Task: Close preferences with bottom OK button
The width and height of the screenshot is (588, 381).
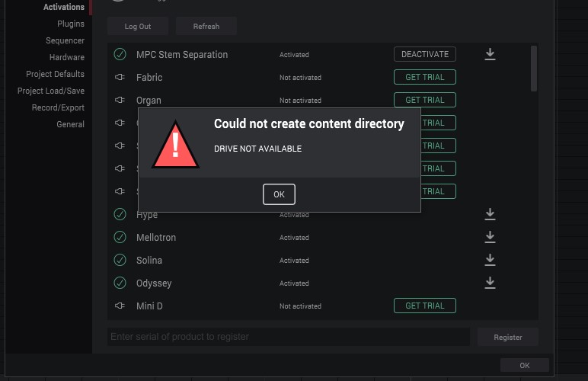Action: point(525,365)
